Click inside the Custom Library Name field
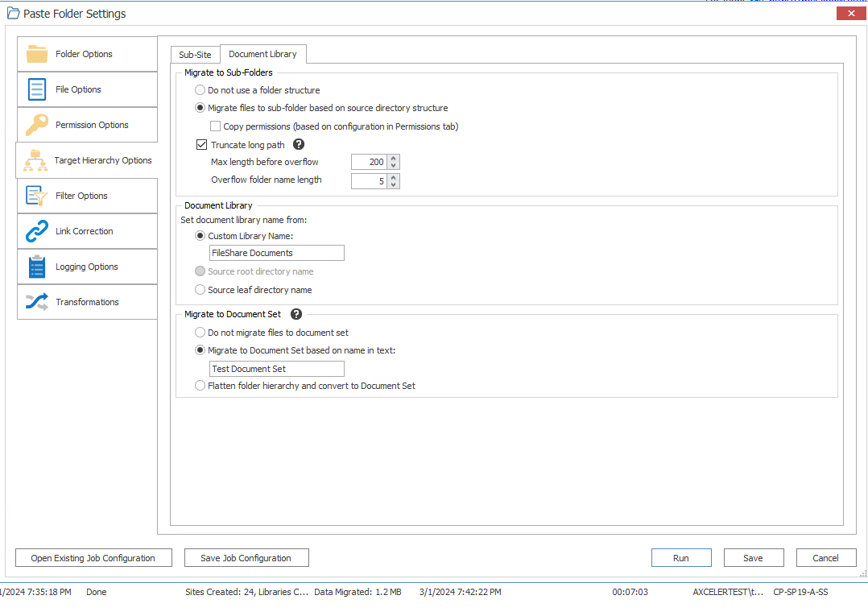868x612 pixels. pyautogui.click(x=276, y=252)
